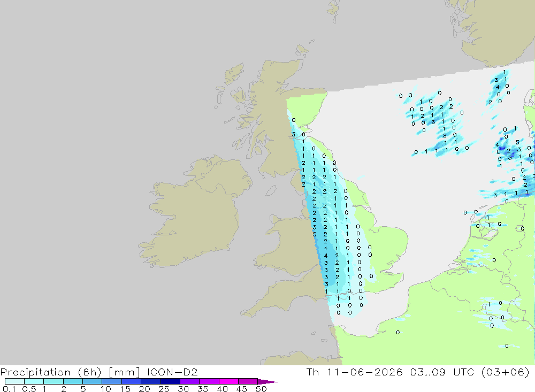
Task: Click the 20–25 mm dark blue swatch
Action: [x=150, y=381]
